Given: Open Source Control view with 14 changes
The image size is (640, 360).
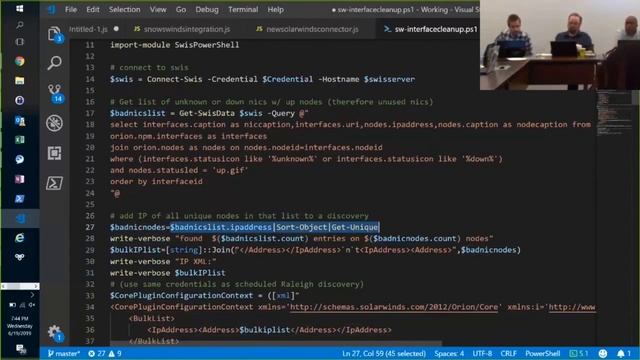Looking at the screenshot, I should click(55, 93).
